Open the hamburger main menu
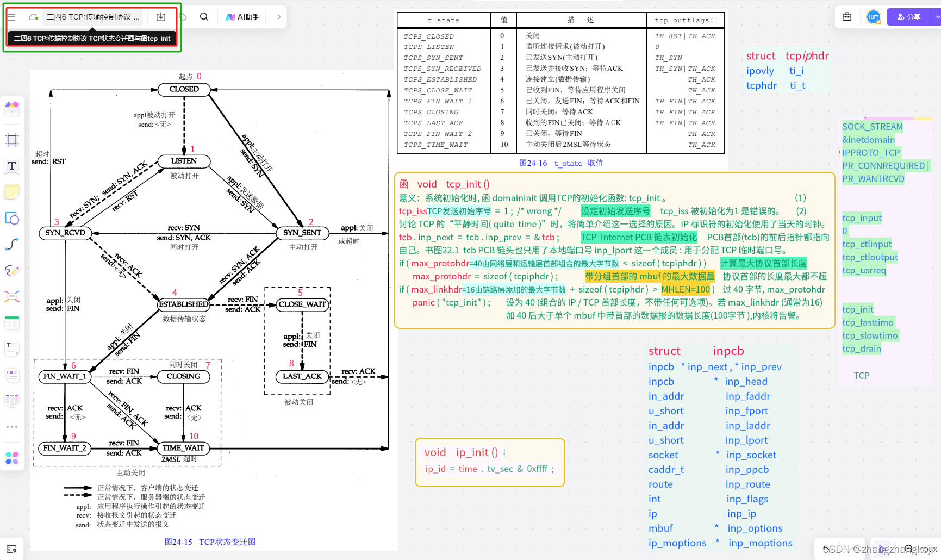This screenshot has width=941, height=560. point(11,17)
